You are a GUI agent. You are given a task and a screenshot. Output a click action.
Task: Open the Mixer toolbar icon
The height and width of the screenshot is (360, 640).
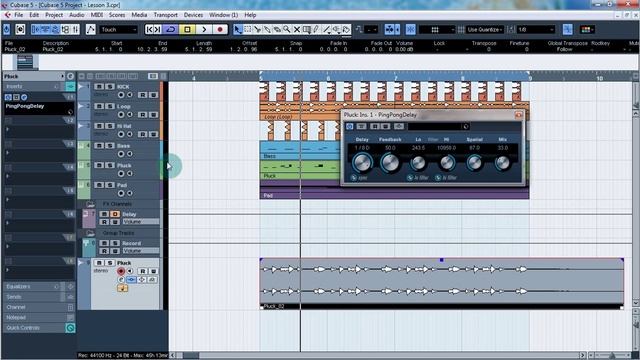(76, 29)
